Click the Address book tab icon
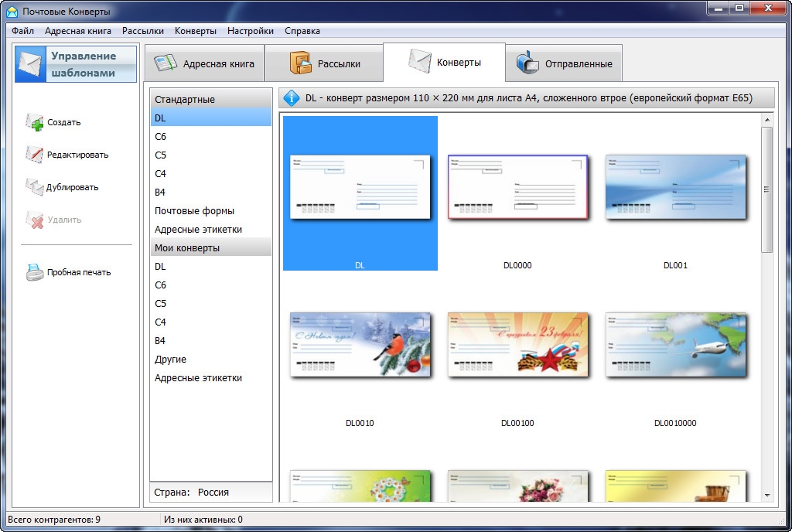This screenshot has width=792, height=532. click(x=166, y=63)
